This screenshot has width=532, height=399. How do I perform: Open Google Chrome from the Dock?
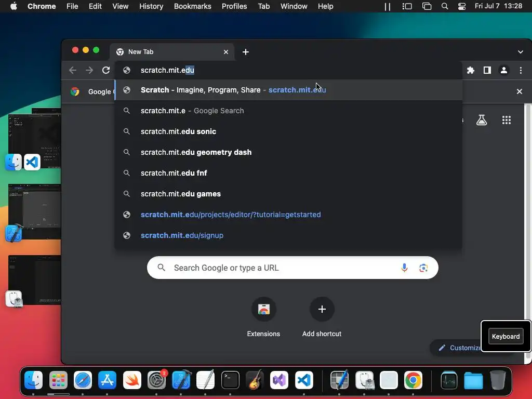413,380
